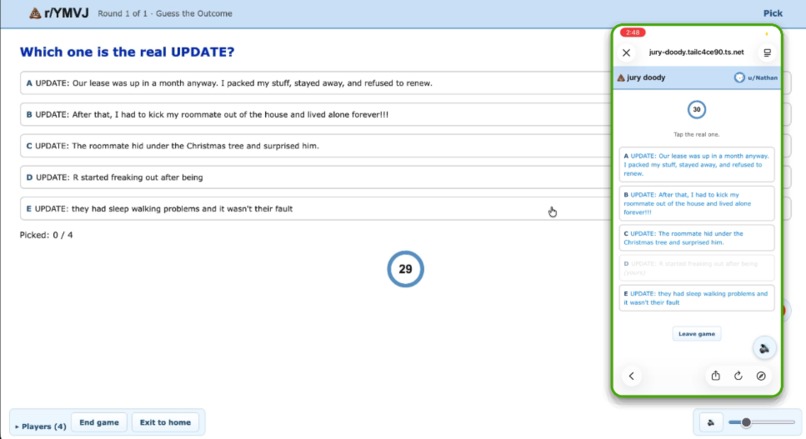
Task: Expand the Players (4) list
Action: coord(41,426)
